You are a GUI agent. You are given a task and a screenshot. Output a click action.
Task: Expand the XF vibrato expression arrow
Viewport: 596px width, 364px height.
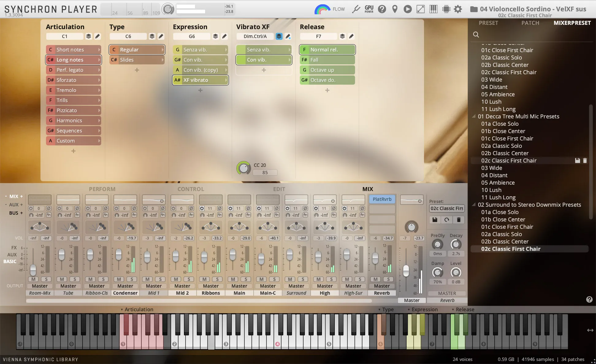[x=226, y=80]
